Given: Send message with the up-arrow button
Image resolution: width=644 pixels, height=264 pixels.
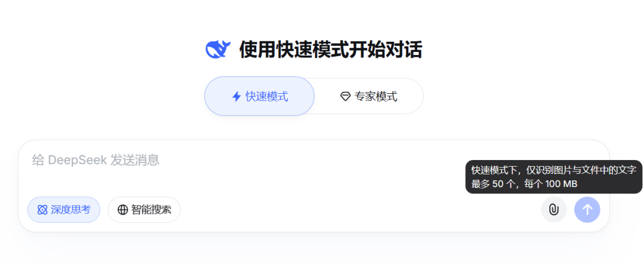Looking at the screenshot, I should 587,210.
